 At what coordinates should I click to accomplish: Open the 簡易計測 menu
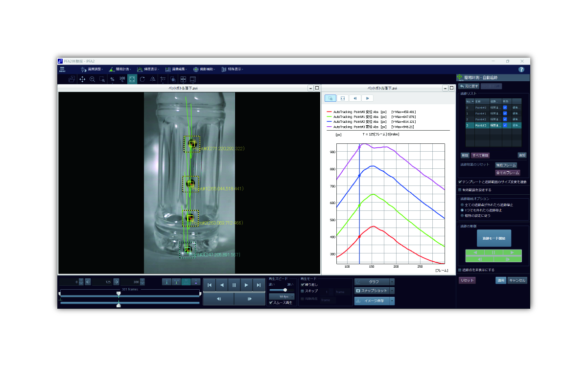pos(119,69)
